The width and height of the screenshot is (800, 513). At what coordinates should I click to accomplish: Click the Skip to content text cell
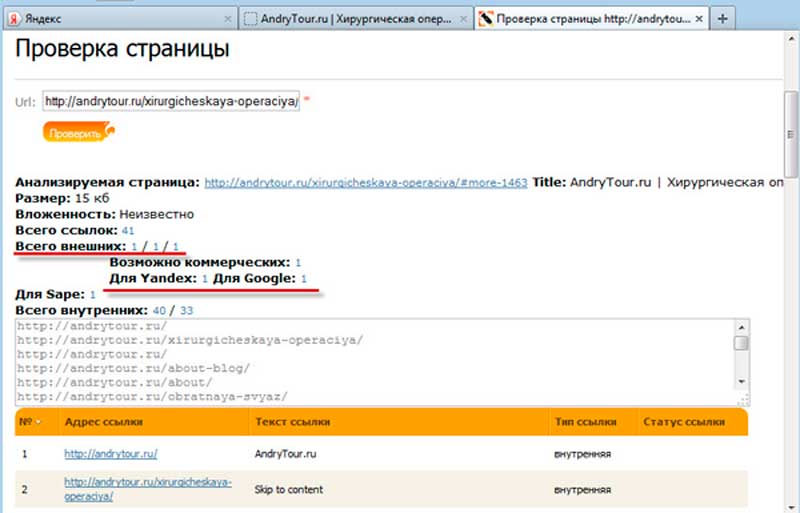[x=288, y=490]
